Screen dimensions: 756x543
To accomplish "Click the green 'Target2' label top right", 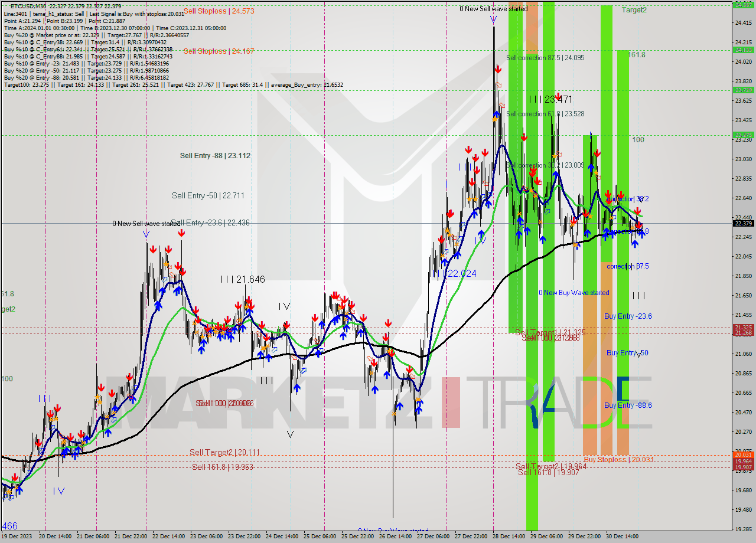I will [x=634, y=10].
